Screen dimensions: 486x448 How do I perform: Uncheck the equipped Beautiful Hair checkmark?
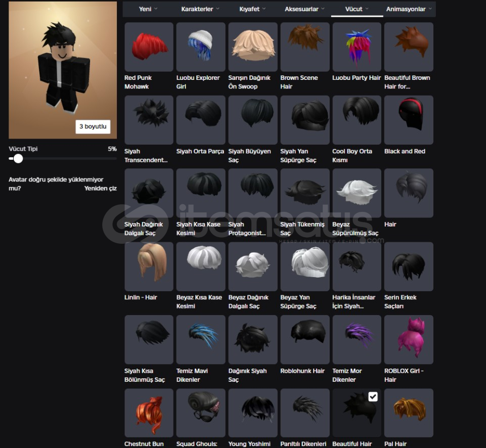pyautogui.click(x=373, y=396)
